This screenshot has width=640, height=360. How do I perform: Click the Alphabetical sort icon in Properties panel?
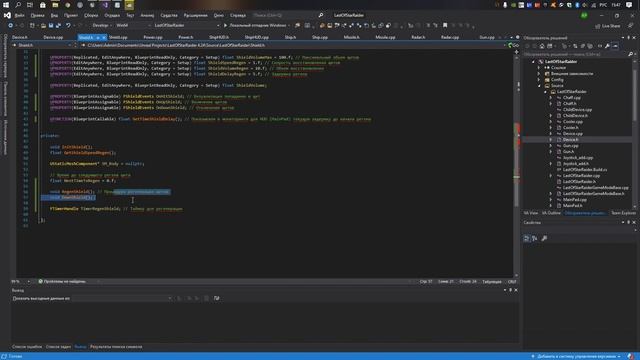pyautogui.click(x=535, y=238)
